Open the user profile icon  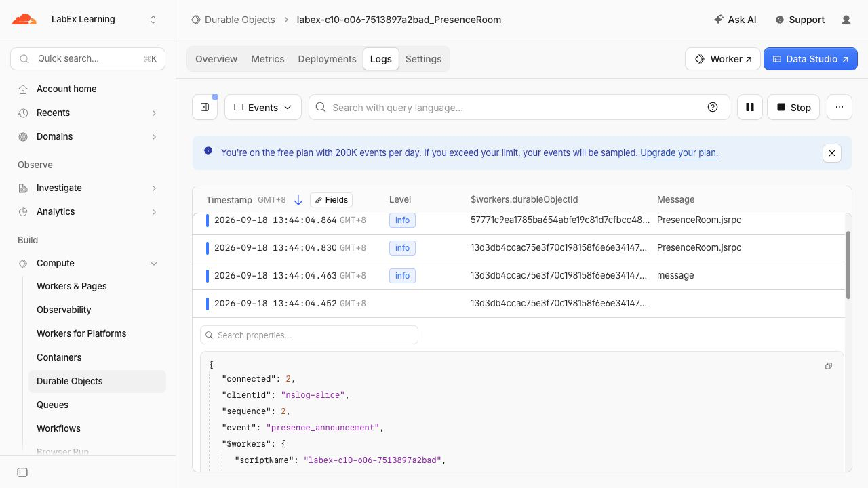[846, 20]
